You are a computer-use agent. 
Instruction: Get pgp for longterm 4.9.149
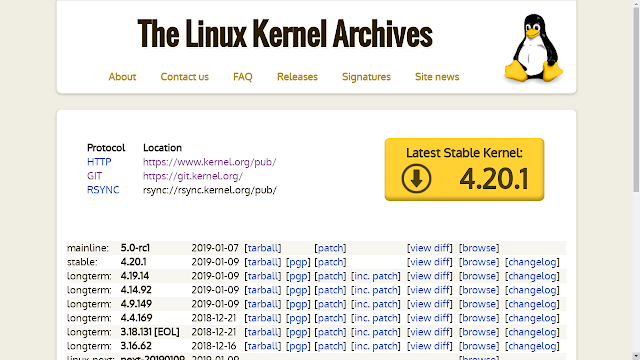coord(298,304)
